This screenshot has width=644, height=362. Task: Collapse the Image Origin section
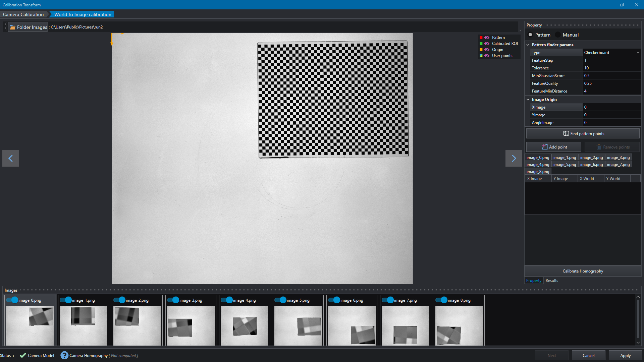(x=528, y=100)
